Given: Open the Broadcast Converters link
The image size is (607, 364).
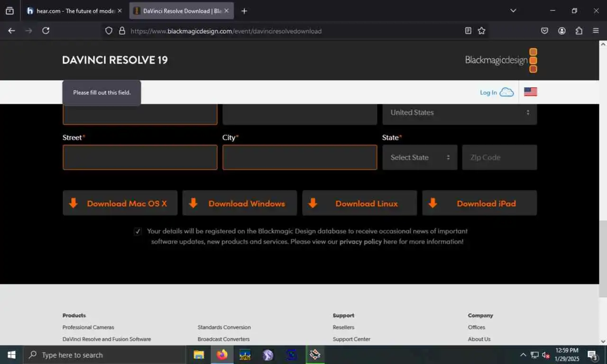Looking at the screenshot, I should click(223, 339).
